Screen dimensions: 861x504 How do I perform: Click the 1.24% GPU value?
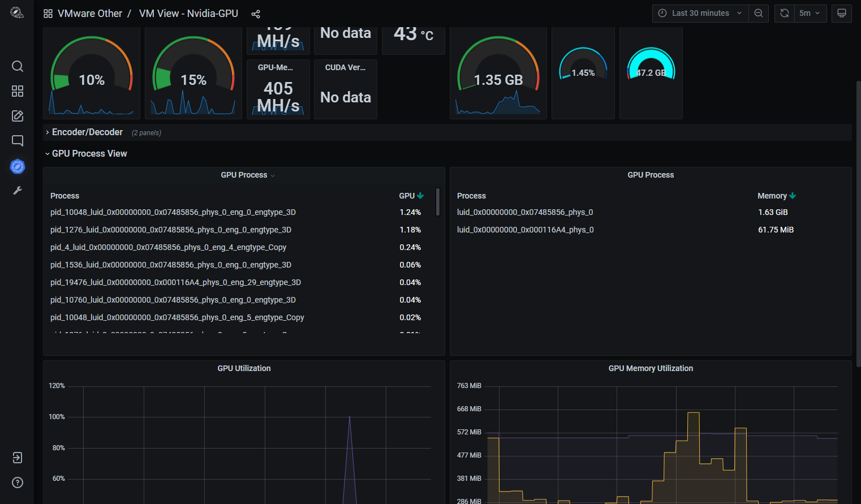coord(410,212)
